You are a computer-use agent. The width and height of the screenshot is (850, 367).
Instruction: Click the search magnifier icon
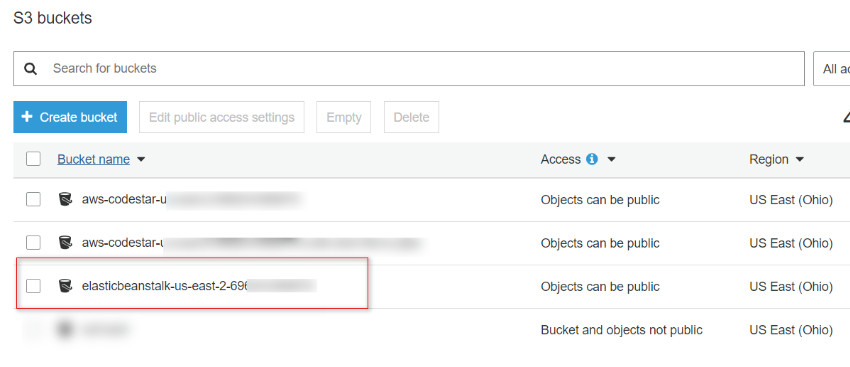point(31,69)
